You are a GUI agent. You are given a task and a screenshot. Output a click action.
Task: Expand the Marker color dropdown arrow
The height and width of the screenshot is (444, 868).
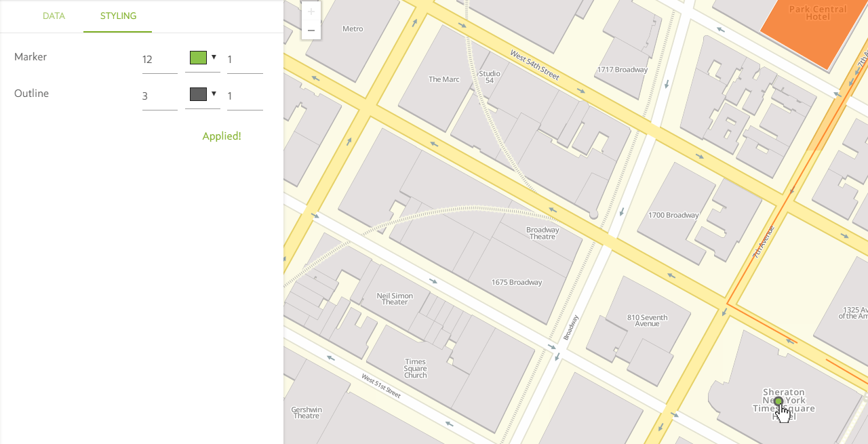coord(214,57)
